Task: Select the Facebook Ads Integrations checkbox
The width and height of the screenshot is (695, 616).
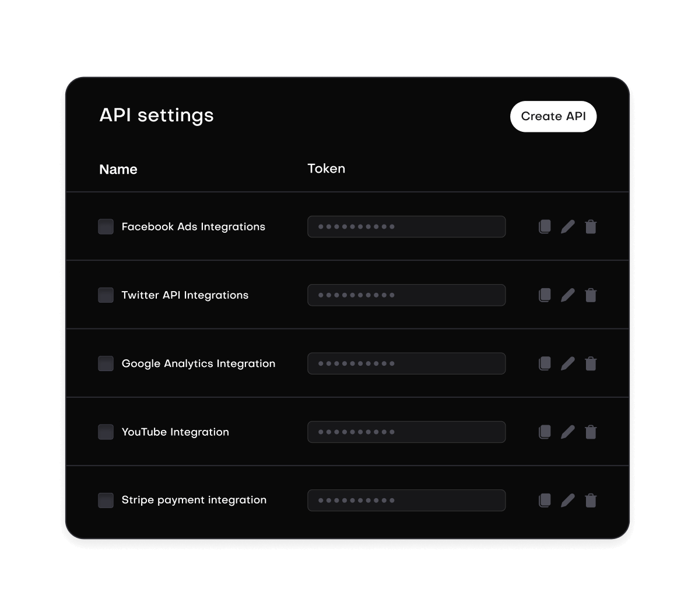Action: tap(106, 226)
